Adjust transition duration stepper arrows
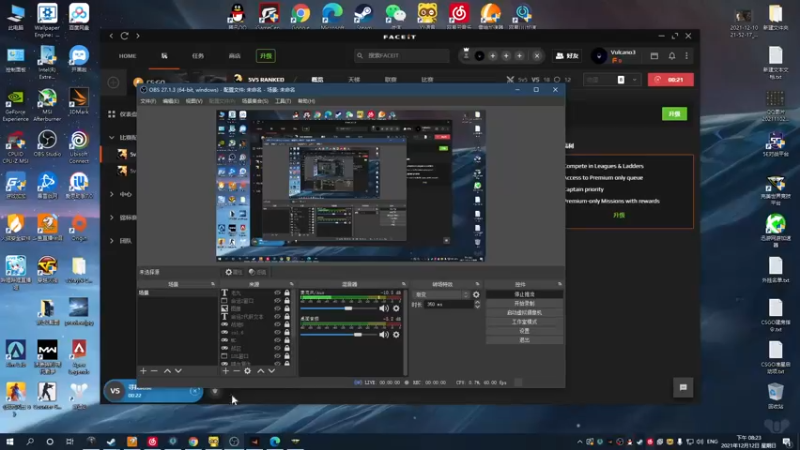800x450 pixels. (x=477, y=304)
